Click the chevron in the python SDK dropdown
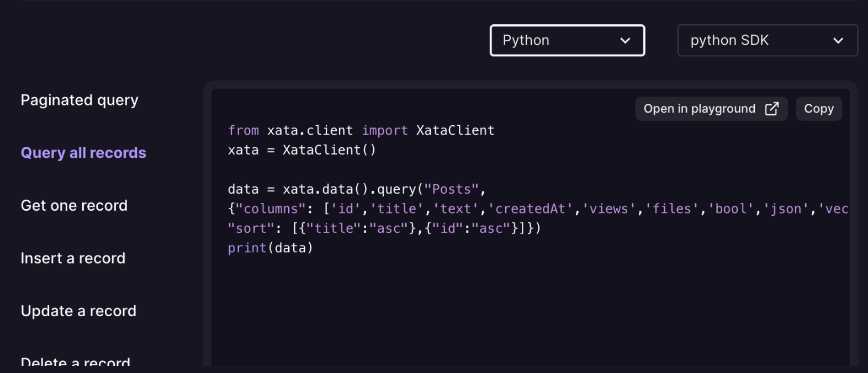Image resolution: width=868 pixels, height=373 pixels. tap(838, 40)
